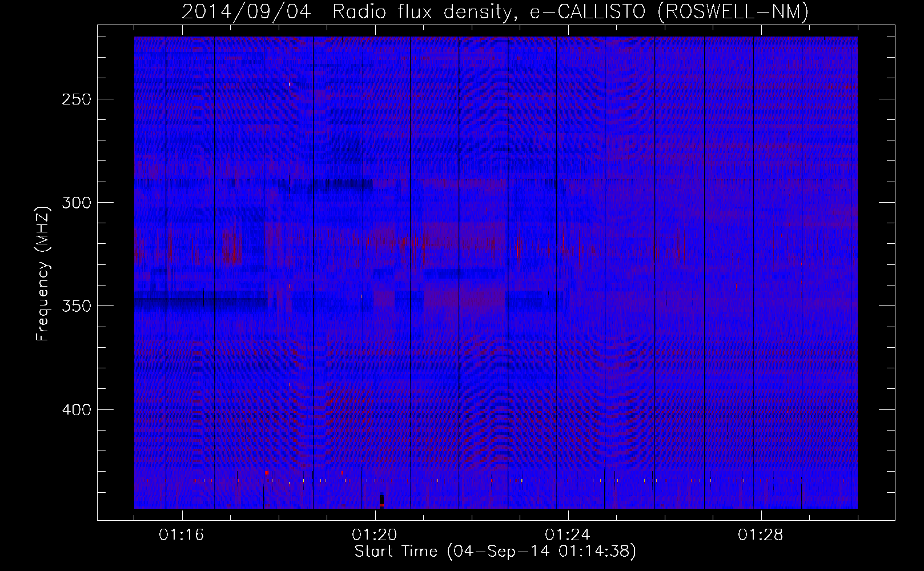Click the 01:24 time tick label
924x571 pixels.
pyautogui.click(x=568, y=535)
